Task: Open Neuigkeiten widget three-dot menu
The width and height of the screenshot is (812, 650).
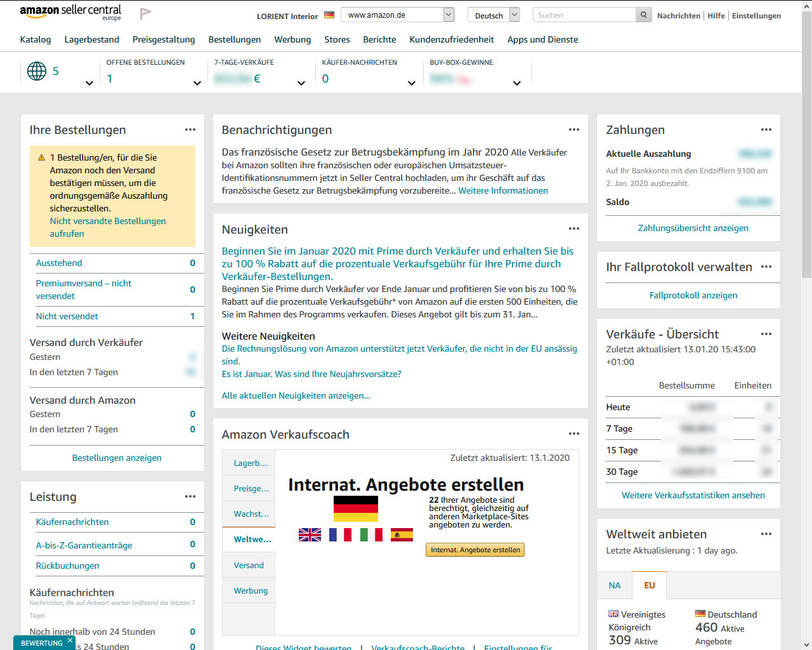Action: point(574,229)
